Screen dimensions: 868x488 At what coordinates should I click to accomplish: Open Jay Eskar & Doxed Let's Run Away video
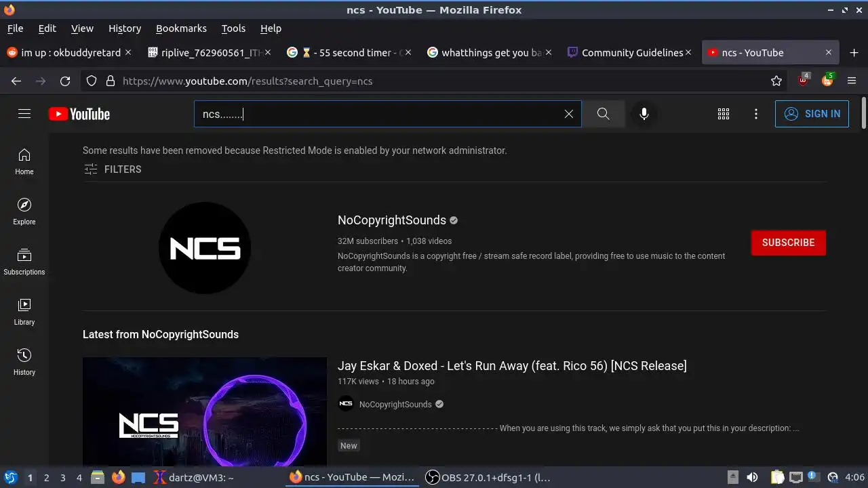[x=512, y=366]
